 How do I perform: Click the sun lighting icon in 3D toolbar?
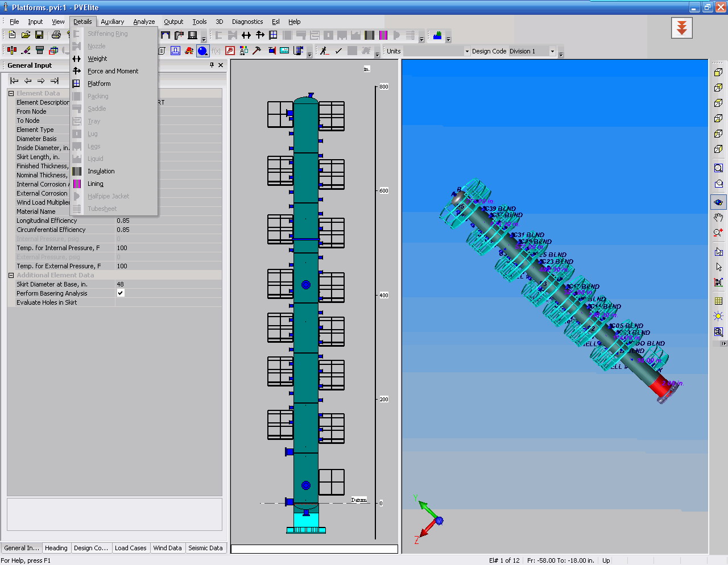(x=718, y=316)
